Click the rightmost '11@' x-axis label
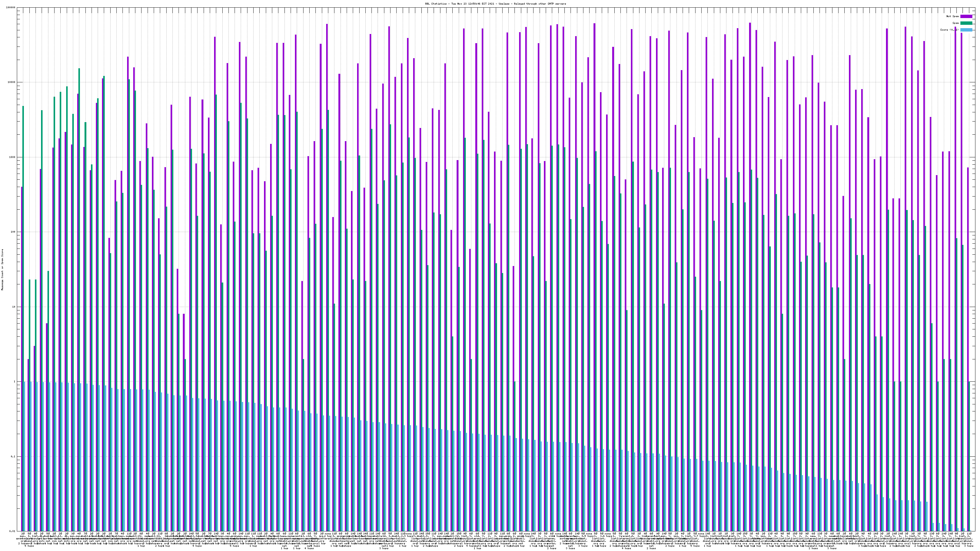980x551 pixels. point(969,534)
